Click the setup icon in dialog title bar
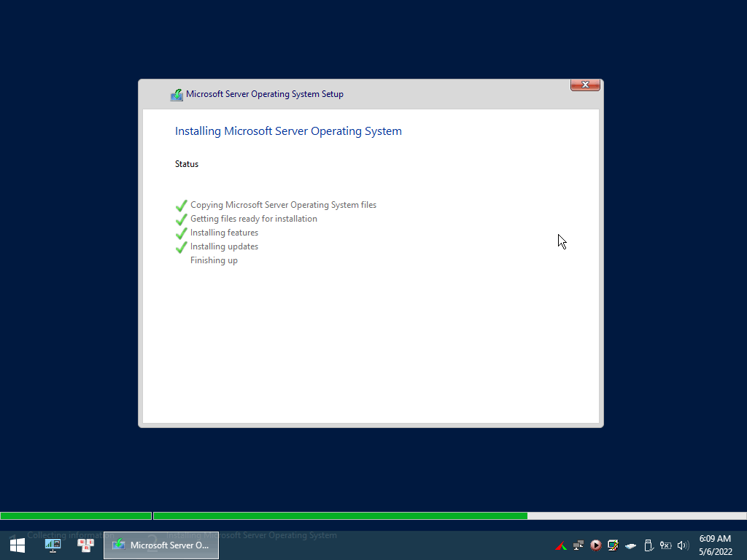 point(177,95)
